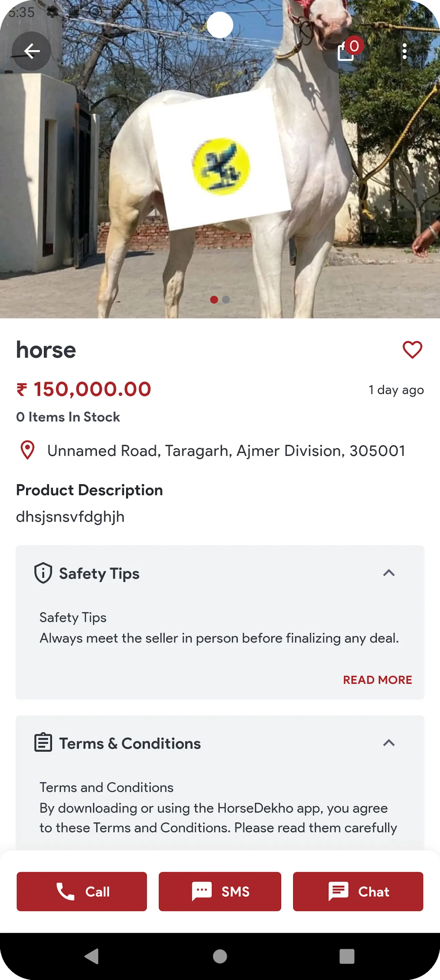Tap the Product Description heading
Screen dimensions: 440x980
89,490
